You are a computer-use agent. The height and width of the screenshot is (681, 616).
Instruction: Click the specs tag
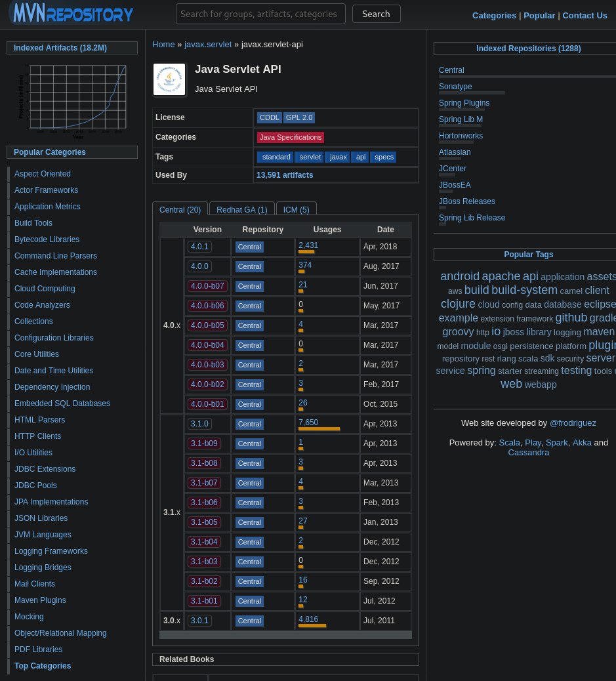click(384, 157)
